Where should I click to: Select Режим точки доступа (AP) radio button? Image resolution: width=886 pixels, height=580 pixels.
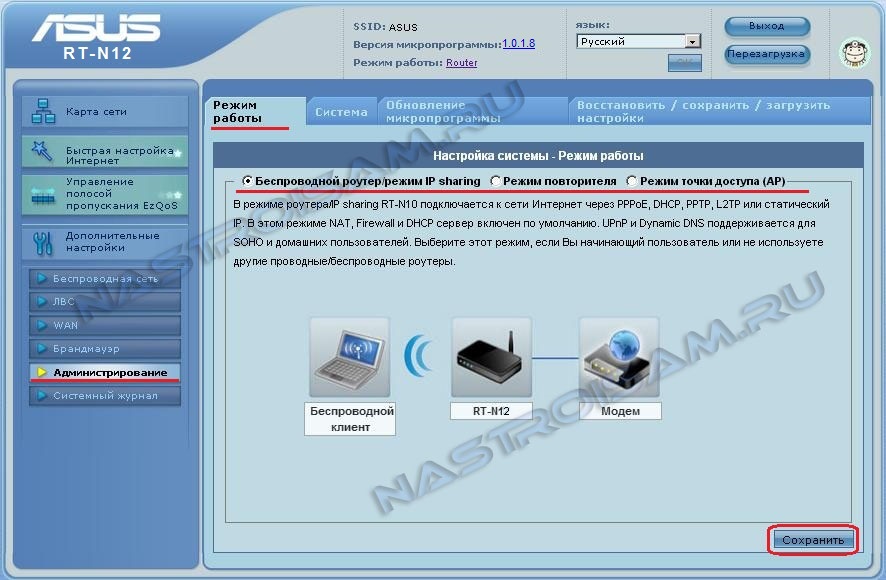[x=632, y=181]
